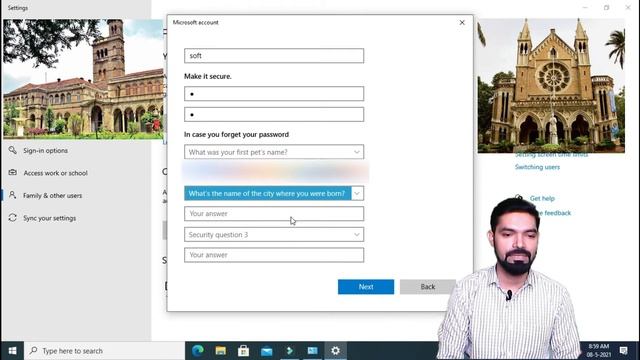640x360 pixels.
Task: Open the city where you were born dropdown
Action: click(x=274, y=193)
